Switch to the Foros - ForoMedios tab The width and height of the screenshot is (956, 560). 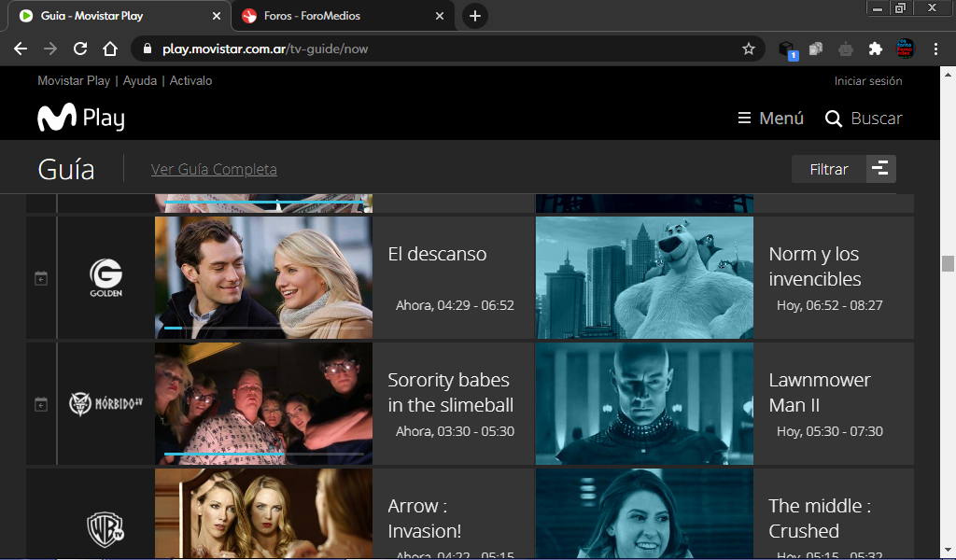pos(343,16)
